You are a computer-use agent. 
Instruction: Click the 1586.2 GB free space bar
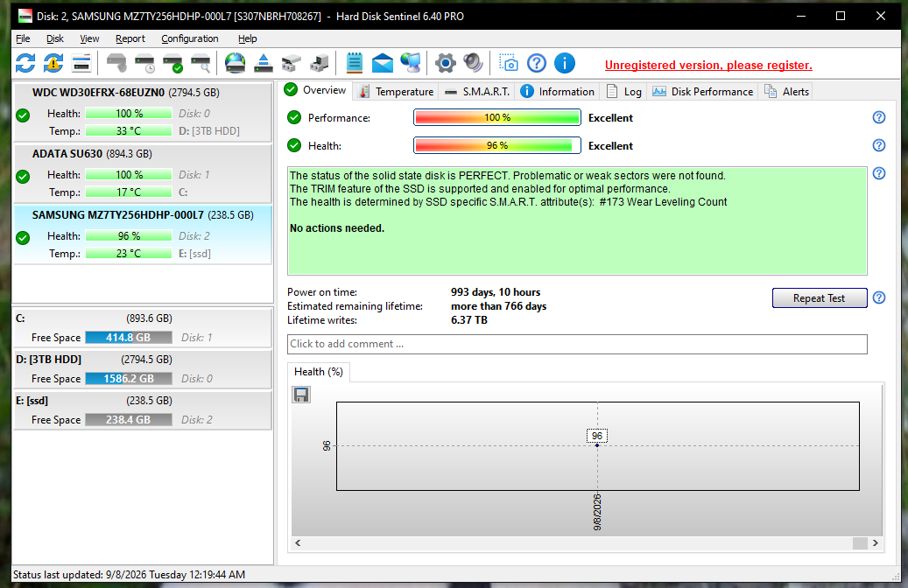coord(129,379)
